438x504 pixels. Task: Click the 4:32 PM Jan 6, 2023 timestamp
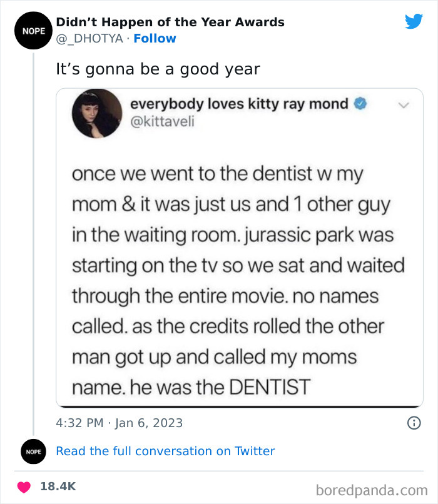coord(120,423)
